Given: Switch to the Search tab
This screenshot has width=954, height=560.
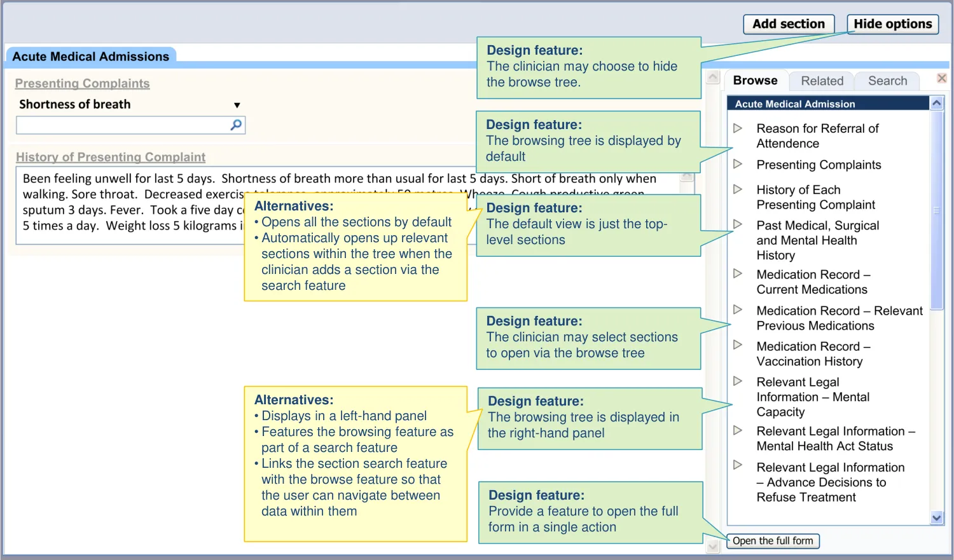Looking at the screenshot, I should click(887, 81).
